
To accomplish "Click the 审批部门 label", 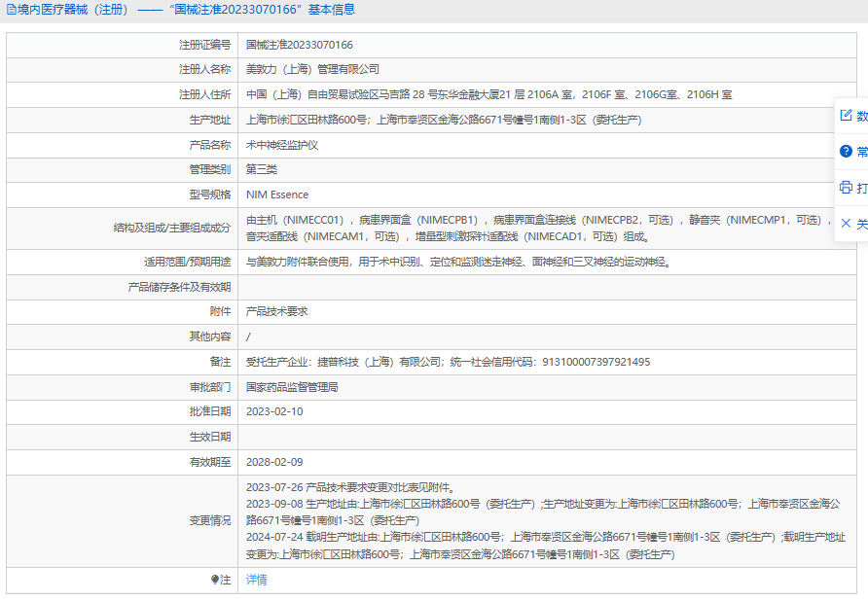I will [210, 387].
